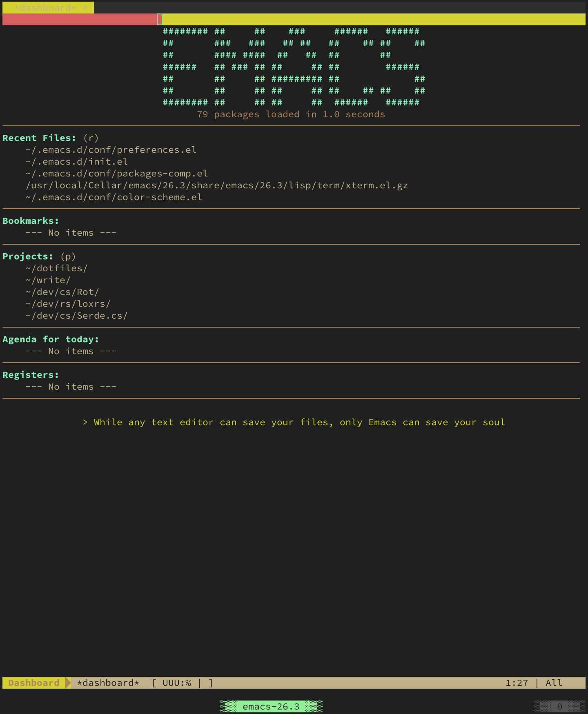Click the All buffer position indicator
Screen dimensions: 588x714
[x=554, y=683]
